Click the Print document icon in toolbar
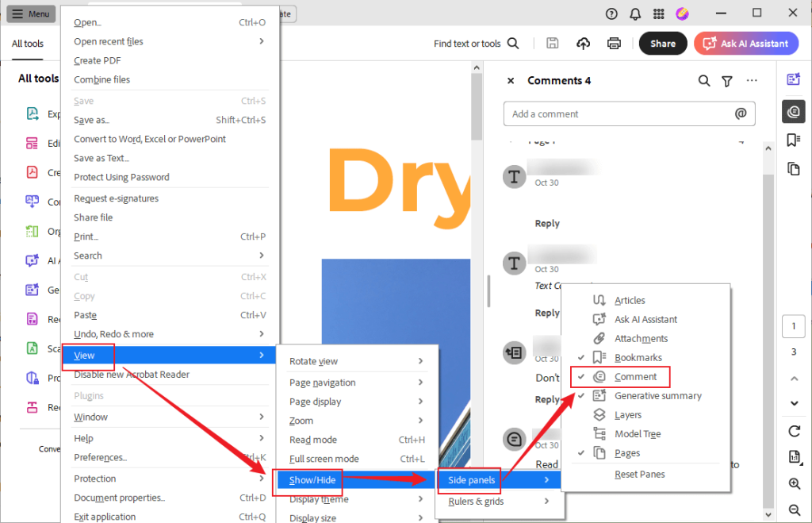Viewport: 812px width, 523px height. [614, 44]
